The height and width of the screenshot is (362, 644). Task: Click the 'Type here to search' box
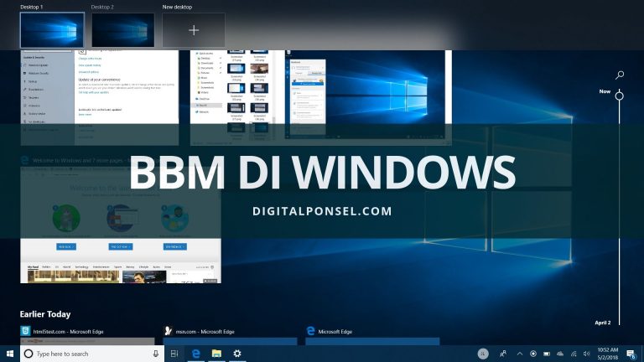84,354
